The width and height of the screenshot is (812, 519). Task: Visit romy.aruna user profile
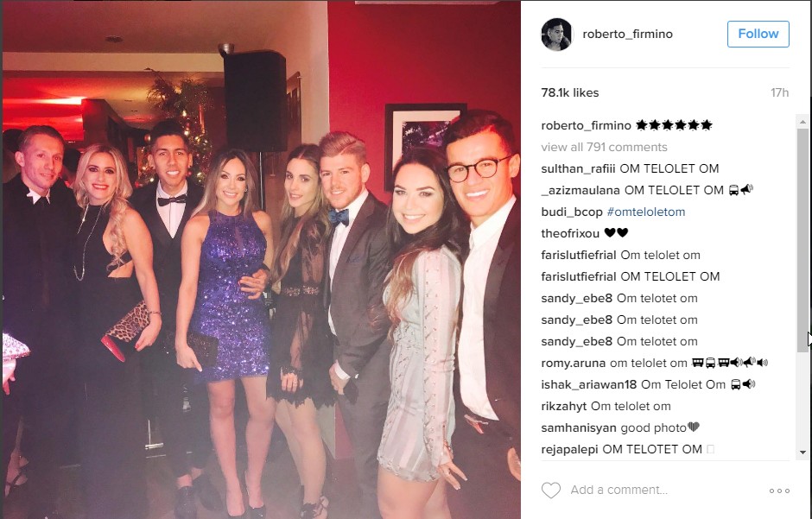(x=574, y=364)
